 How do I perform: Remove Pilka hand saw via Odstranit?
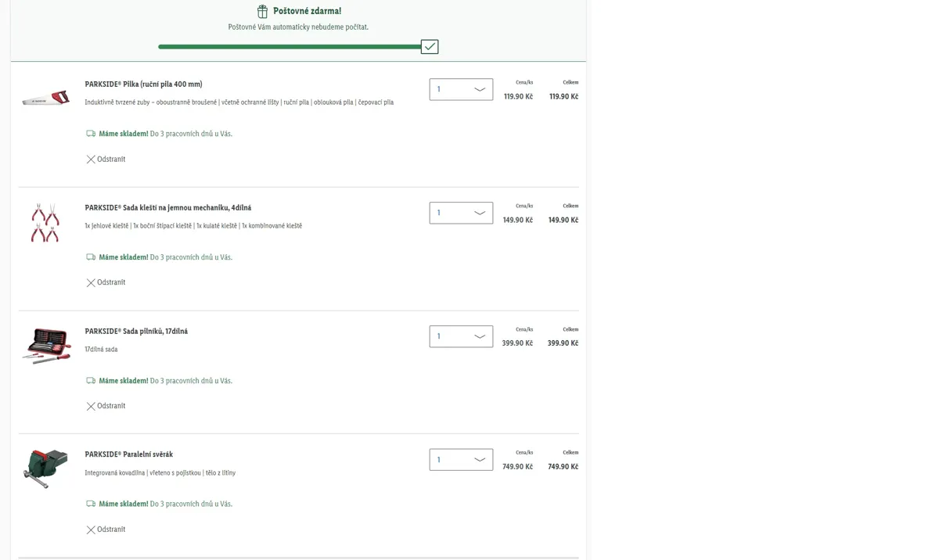click(x=106, y=160)
